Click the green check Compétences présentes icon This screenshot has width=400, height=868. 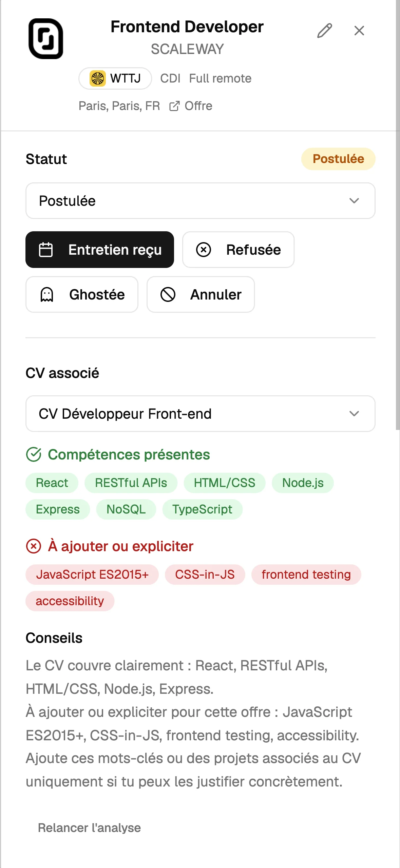(x=34, y=454)
